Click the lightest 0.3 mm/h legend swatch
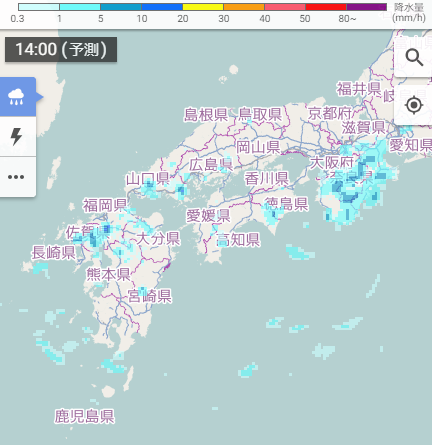The image size is (432, 445). (39, 7)
